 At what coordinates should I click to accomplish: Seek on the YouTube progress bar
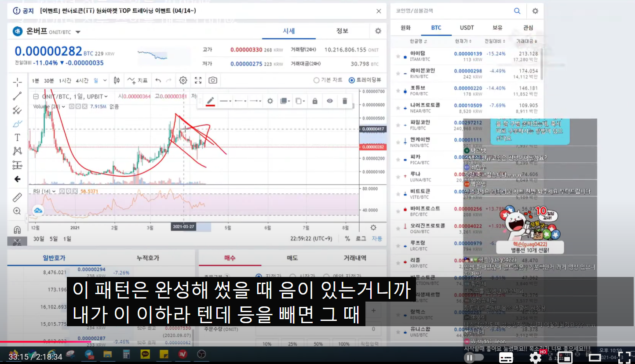point(317,342)
